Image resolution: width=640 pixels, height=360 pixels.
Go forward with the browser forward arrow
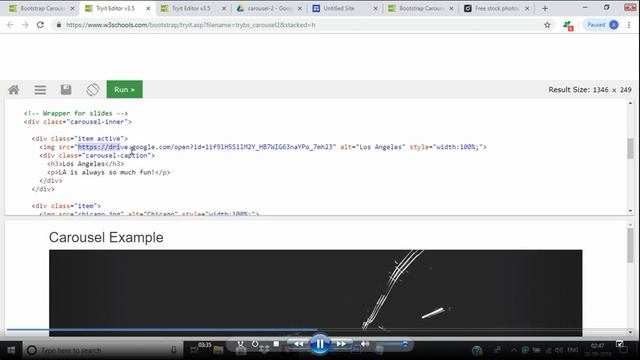pos(25,25)
